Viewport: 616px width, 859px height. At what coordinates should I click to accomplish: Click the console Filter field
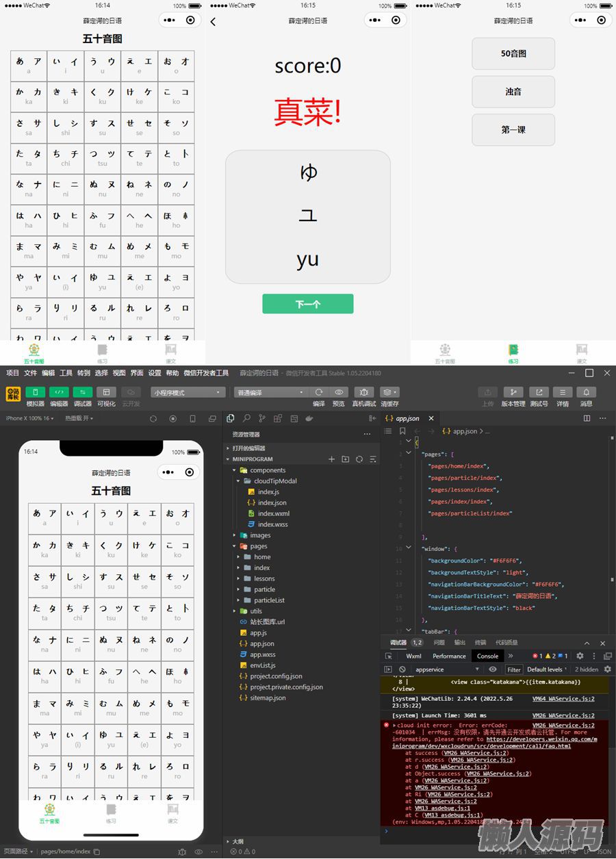click(x=514, y=669)
